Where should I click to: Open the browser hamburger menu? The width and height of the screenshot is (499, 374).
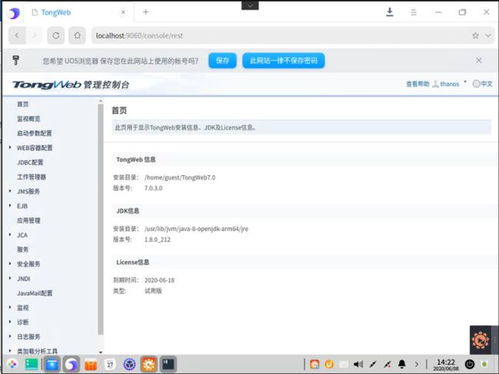click(413, 12)
